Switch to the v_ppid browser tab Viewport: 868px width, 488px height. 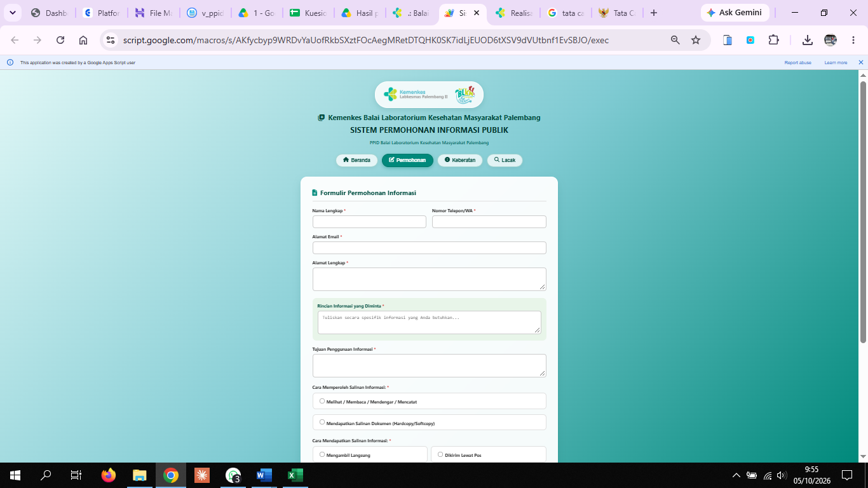coord(205,13)
